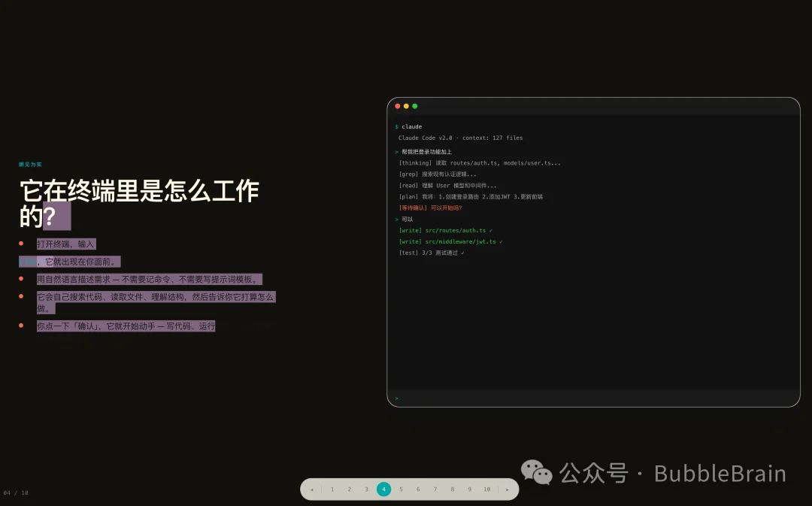This screenshot has height=506, width=812.
Task: Jump to slide 8 in pagination
Action: click(x=453, y=489)
